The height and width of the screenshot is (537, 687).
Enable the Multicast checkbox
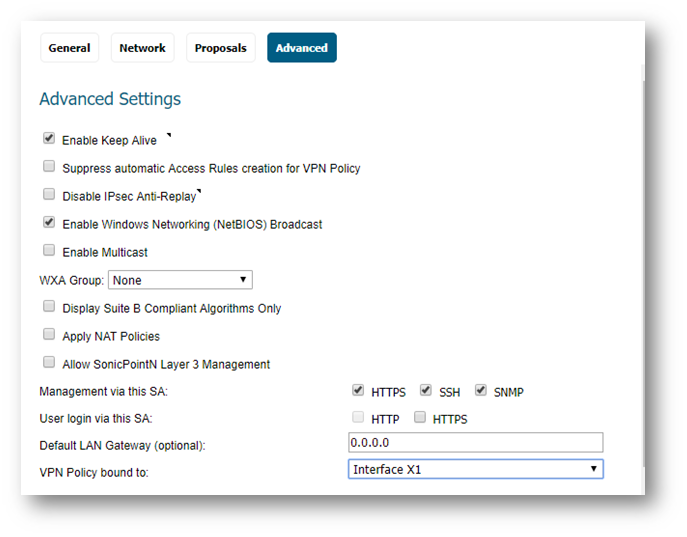(49, 251)
